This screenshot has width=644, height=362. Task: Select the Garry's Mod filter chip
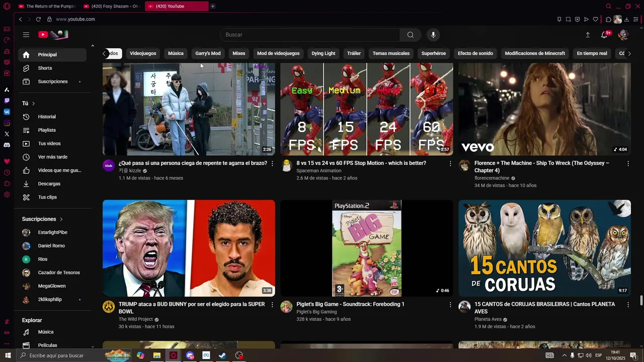(208, 53)
